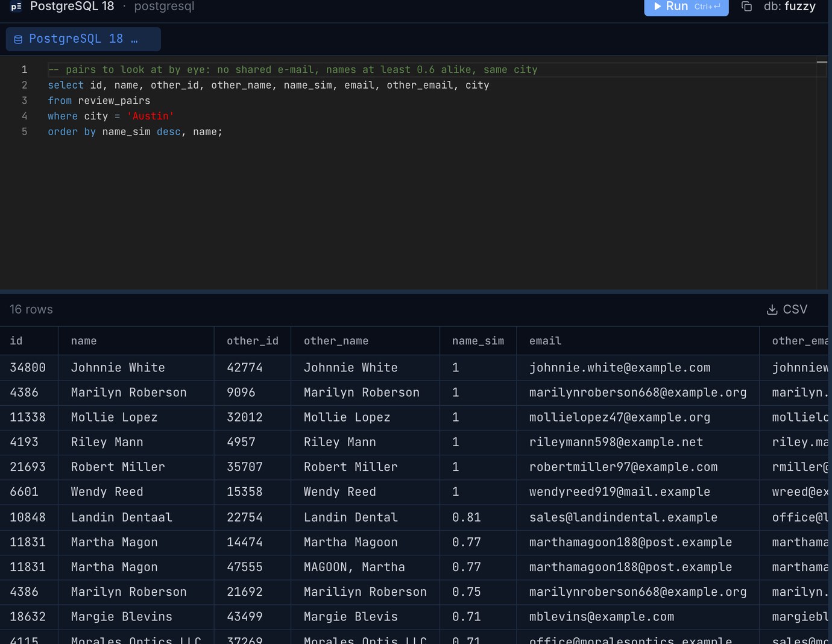Click the other_id column header
The image size is (832, 644).
[253, 341]
